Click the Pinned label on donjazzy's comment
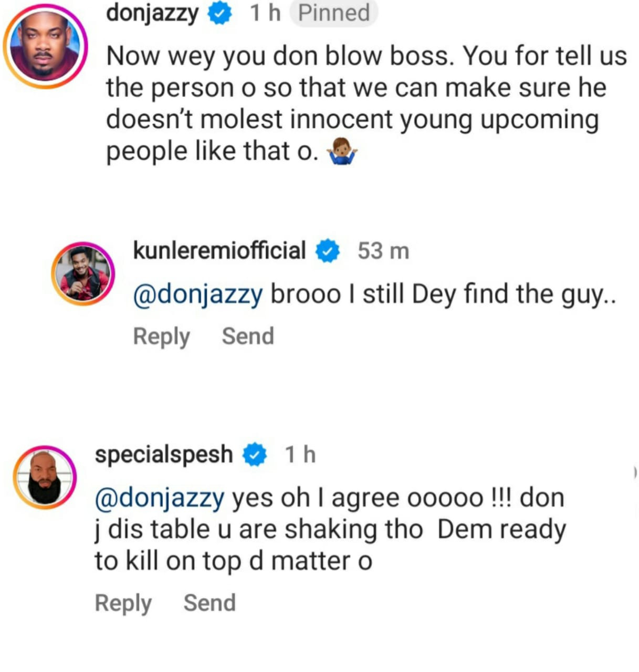639x672 pixels. tap(334, 13)
